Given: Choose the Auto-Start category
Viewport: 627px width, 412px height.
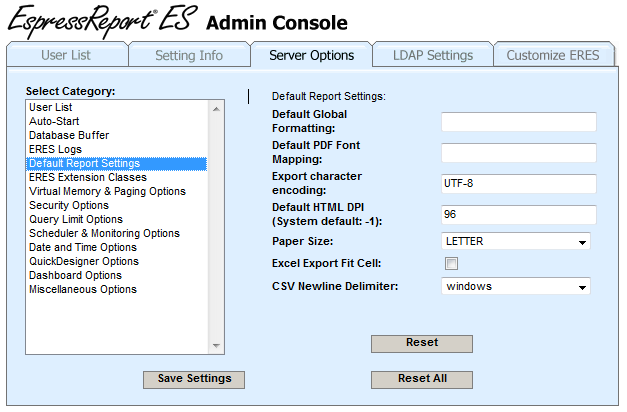Looking at the screenshot, I should tap(117, 121).
